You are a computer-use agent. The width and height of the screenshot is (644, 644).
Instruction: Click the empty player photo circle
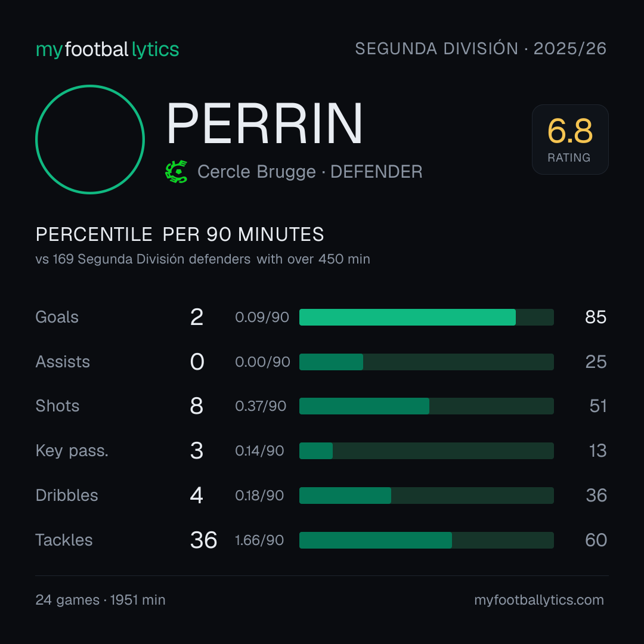(90, 139)
